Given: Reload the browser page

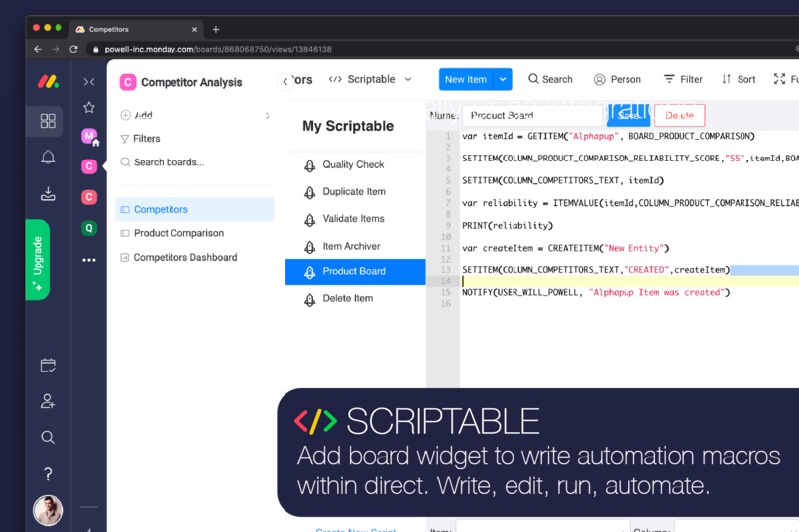Looking at the screenshot, I should coord(73,49).
